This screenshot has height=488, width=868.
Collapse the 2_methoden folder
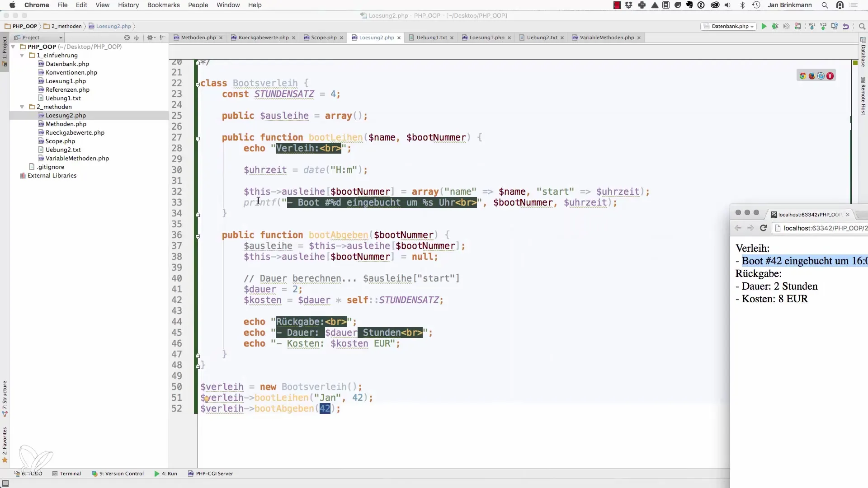(22, 107)
